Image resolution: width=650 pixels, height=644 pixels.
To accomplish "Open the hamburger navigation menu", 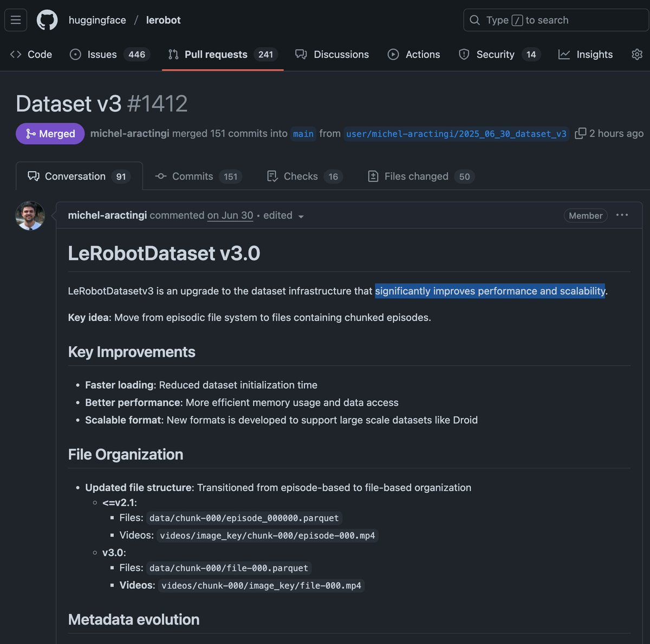I will (16, 20).
